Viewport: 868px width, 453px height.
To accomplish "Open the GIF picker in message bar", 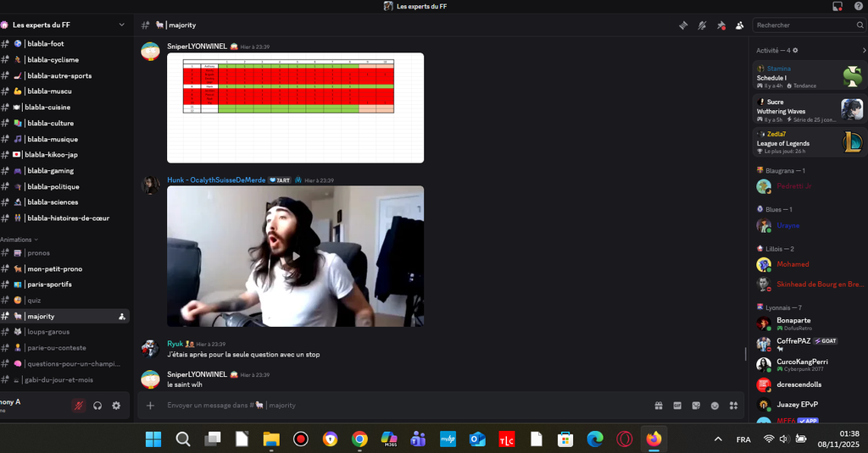I will [677, 406].
